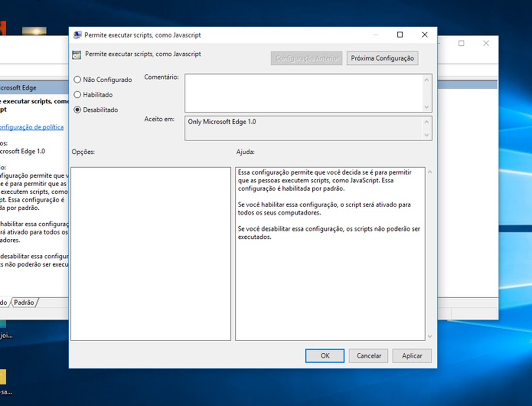Click the Ajuda panel scroll-down arrow
The image size is (532, 406).
click(430, 336)
